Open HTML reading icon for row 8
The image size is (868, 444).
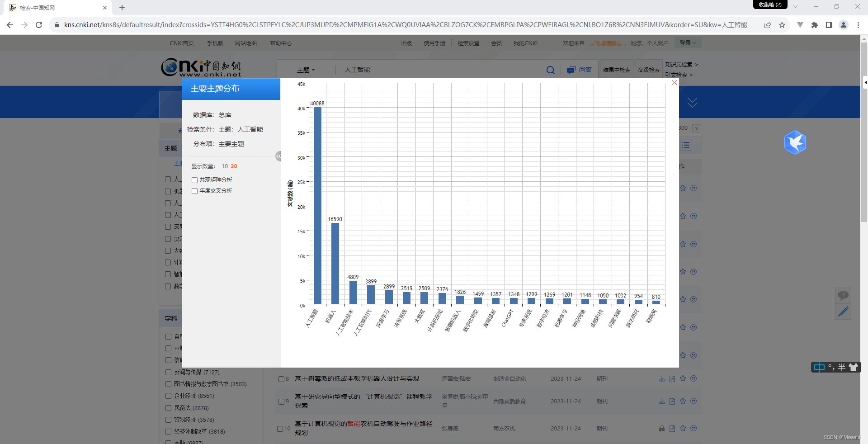[x=672, y=379]
